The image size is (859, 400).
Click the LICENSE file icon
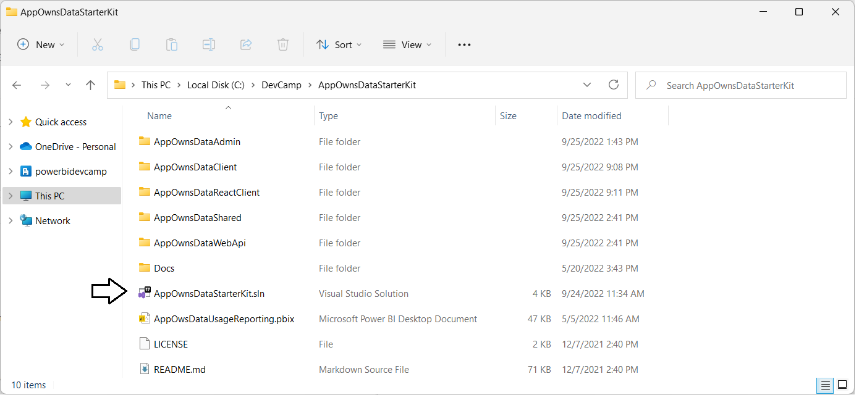pyautogui.click(x=144, y=344)
